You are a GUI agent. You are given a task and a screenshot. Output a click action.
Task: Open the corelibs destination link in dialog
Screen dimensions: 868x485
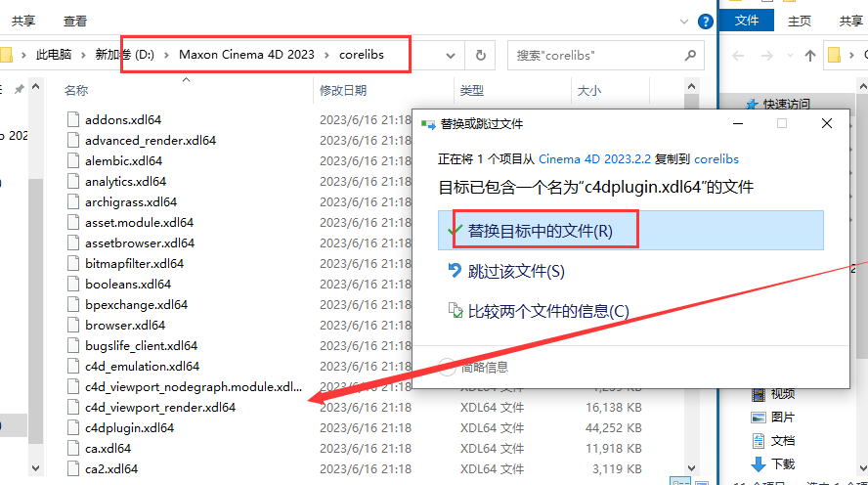pyautogui.click(x=716, y=159)
